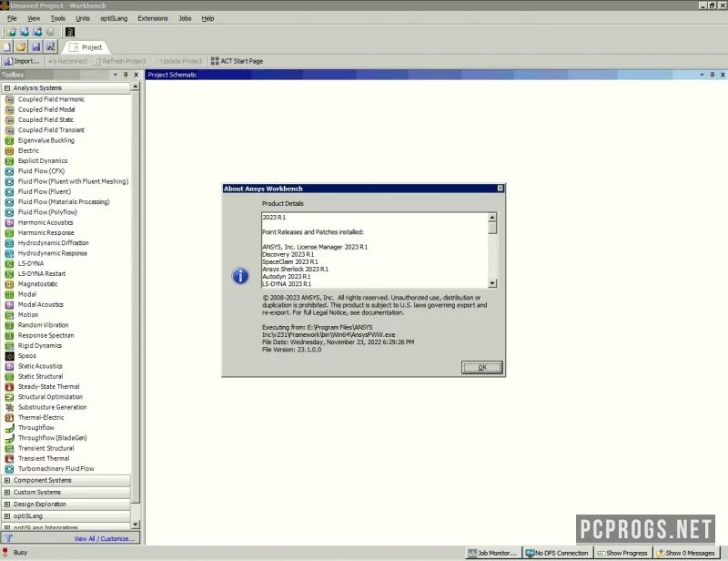Open the Tools menu
Image resolution: width=728 pixels, height=561 pixels.
point(57,18)
